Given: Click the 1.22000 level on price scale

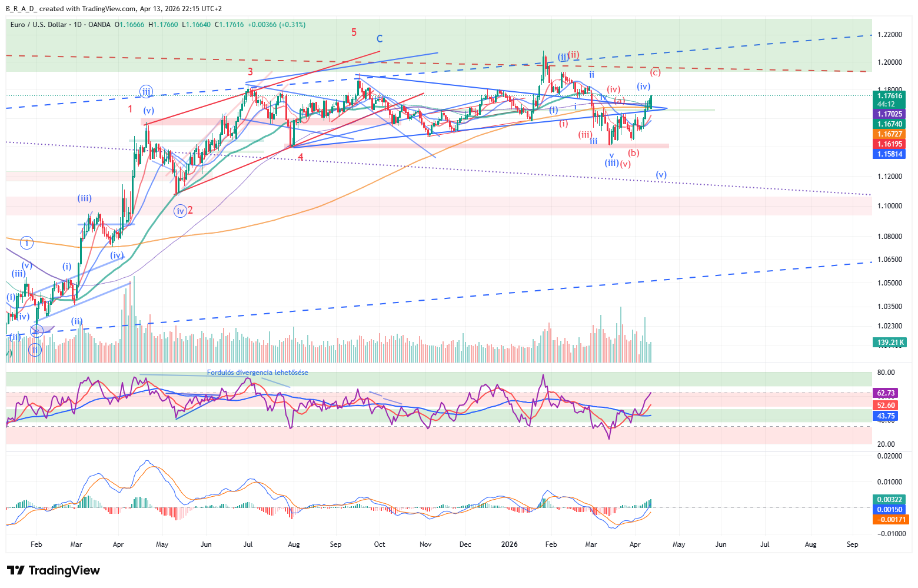Looking at the screenshot, I should (x=889, y=35).
